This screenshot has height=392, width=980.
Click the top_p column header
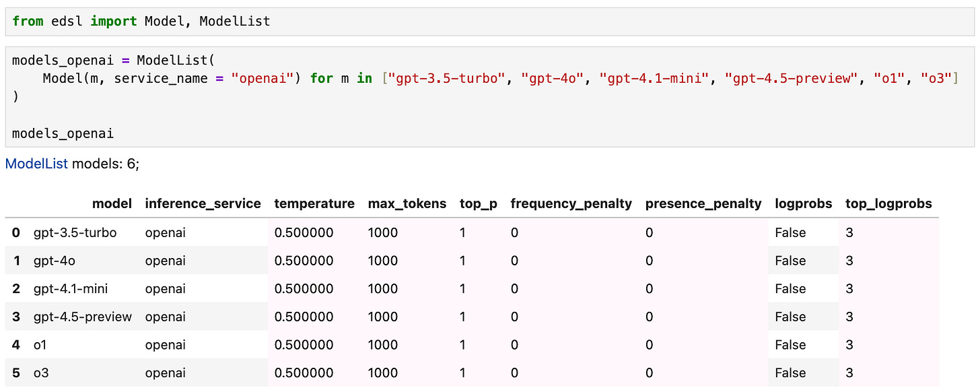pyautogui.click(x=479, y=203)
